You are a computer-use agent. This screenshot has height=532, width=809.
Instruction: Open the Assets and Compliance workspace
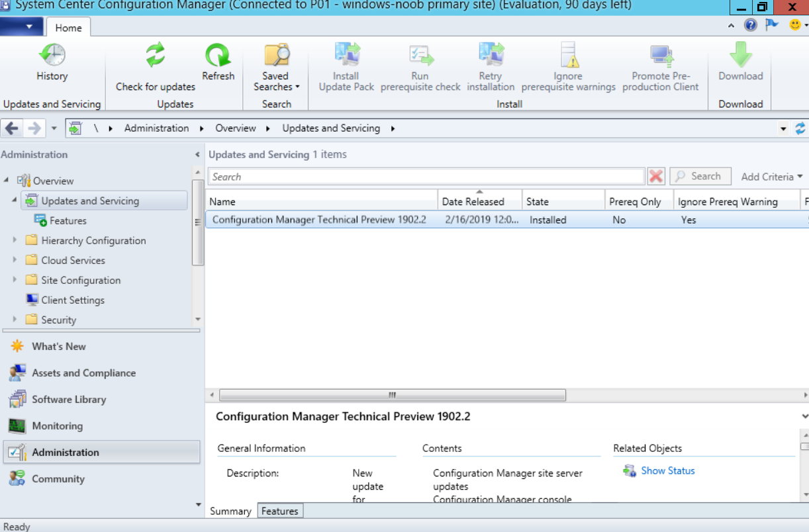point(83,373)
